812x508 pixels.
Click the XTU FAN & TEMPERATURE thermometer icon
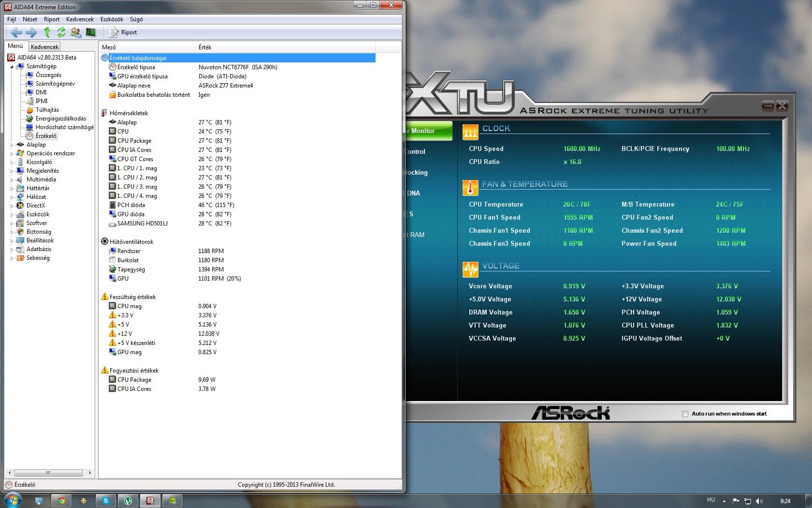[x=470, y=188]
